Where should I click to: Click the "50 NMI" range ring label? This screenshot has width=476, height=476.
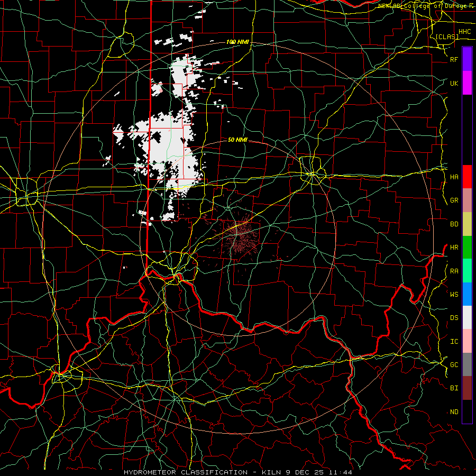point(237,140)
